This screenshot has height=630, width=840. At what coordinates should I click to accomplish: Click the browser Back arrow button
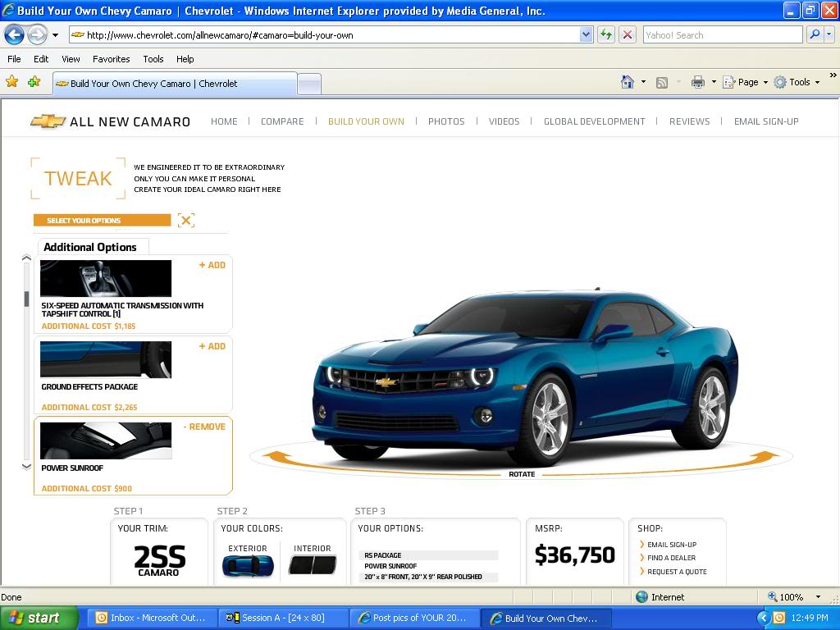[14, 35]
